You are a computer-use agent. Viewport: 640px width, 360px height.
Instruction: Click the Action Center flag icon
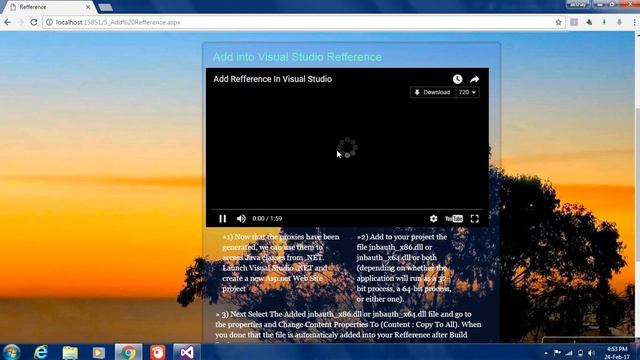557,353
